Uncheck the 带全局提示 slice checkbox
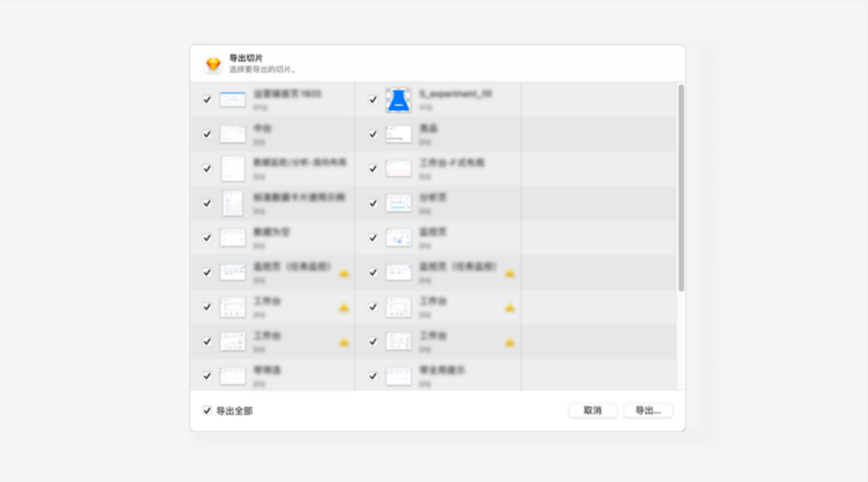The width and height of the screenshot is (868, 482). tap(373, 376)
